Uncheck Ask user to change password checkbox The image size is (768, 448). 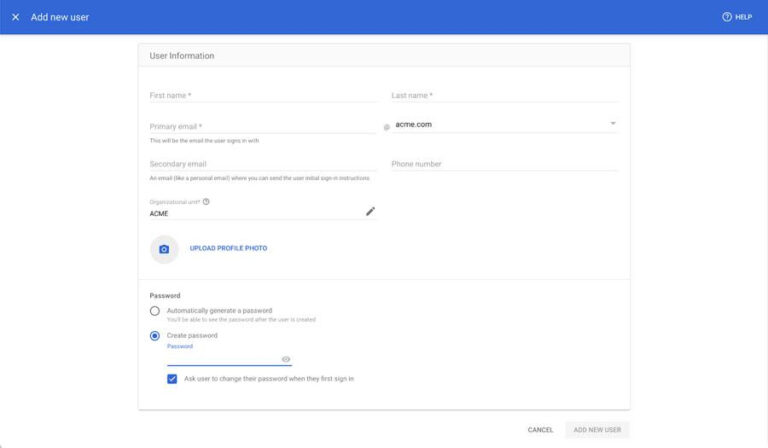pos(173,379)
